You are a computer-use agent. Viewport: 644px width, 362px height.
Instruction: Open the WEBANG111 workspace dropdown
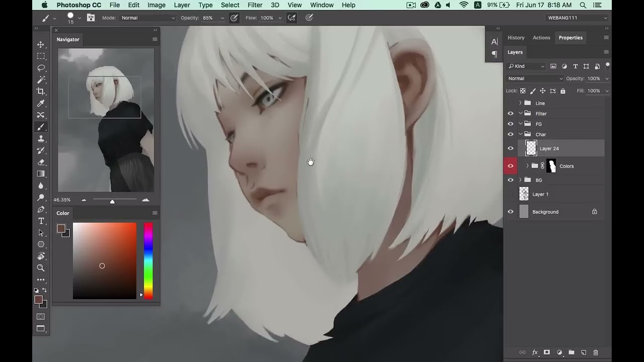pyautogui.click(x=578, y=18)
